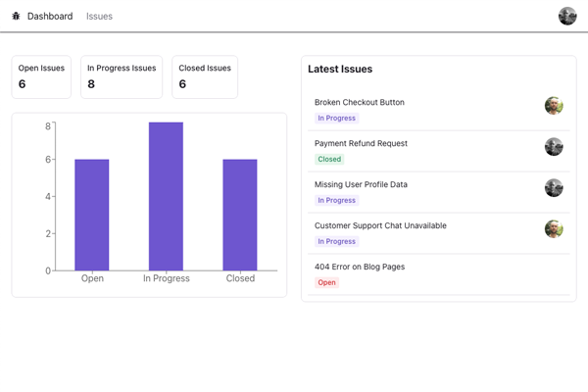This screenshot has height=392, width=588.
Task: Click assignee avatar for Customer Support Chat
Action: [554, 229]
